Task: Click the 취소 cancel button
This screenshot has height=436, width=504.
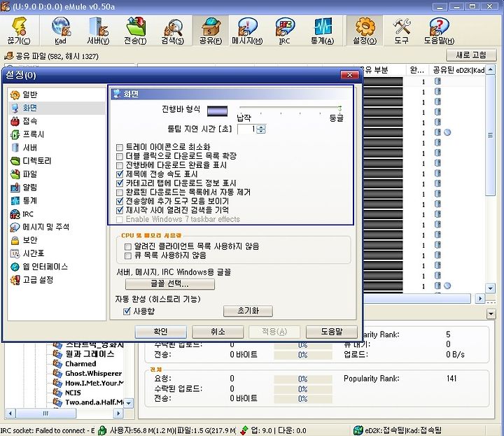Action: [218, 332]
